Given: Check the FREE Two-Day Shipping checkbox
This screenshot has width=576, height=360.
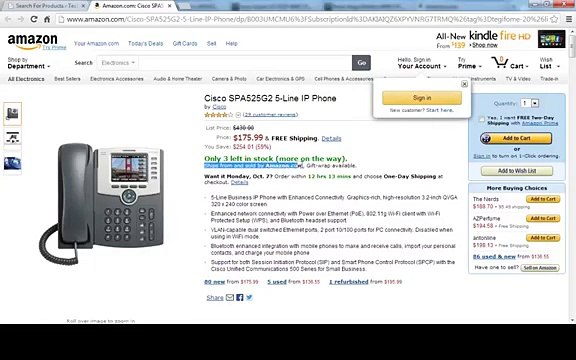Looking at the screenshot, I should click(x=482, y=119).
